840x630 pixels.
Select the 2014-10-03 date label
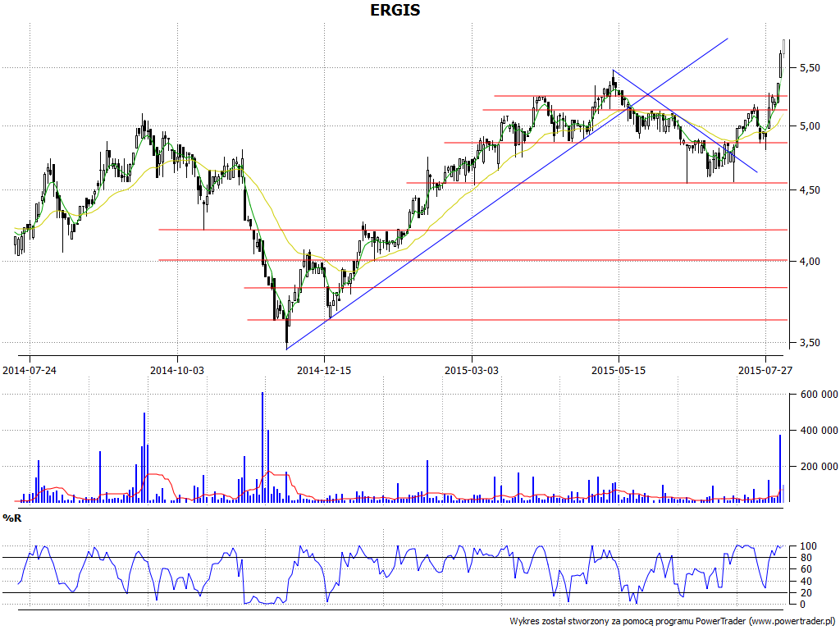177,370
